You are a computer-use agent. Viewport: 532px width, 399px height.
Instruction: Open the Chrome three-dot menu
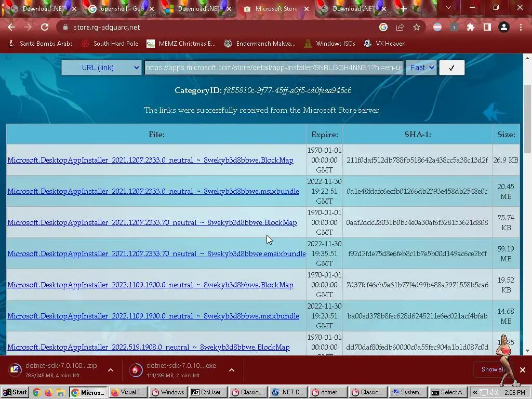pos(521,27)
